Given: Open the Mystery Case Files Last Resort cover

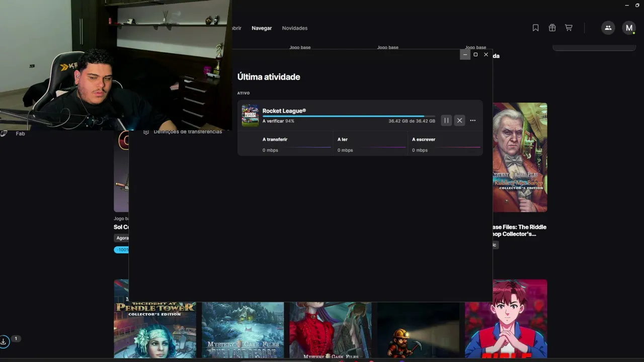Looking at the screenshot, I should 243,330.
